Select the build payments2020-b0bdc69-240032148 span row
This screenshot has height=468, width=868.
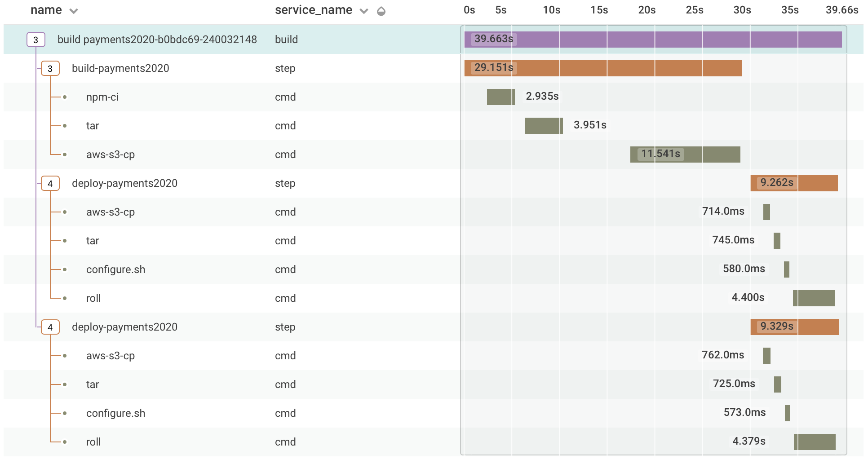click(x=434, y=40)
